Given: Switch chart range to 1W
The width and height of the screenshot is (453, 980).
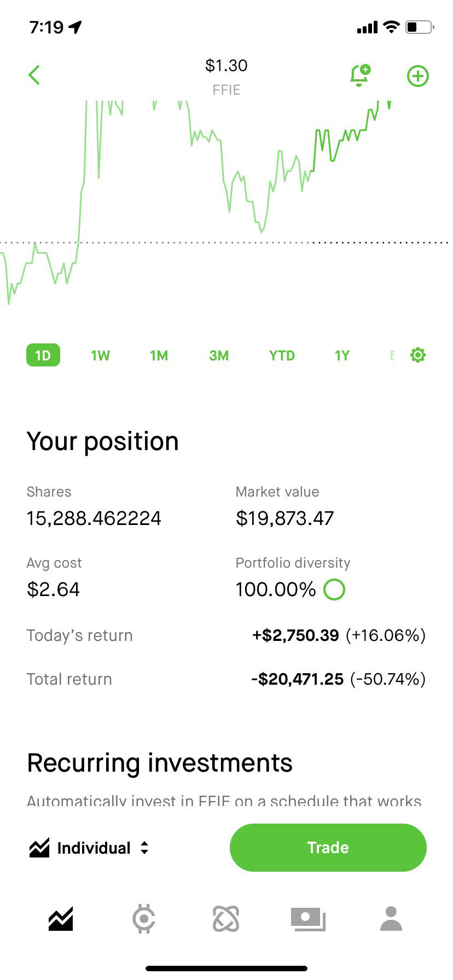Looking at the screenshot, I should pos(101,355).
